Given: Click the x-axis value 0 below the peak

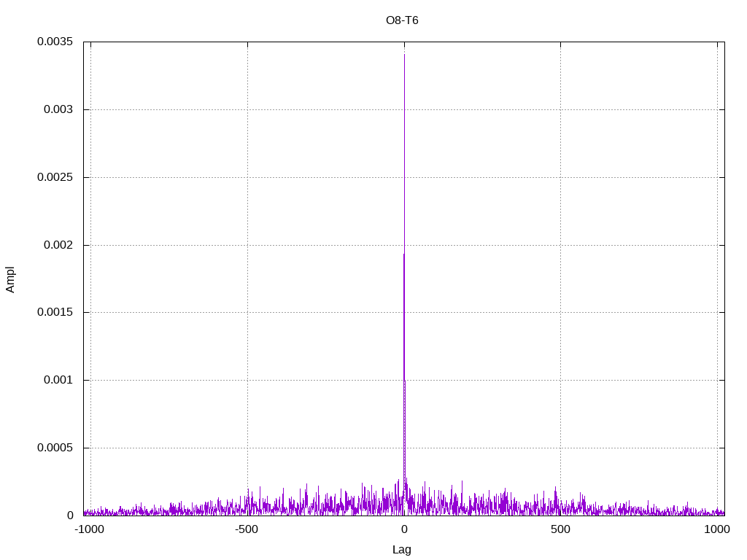Looking at the screenshot, I should click(404, 529).
